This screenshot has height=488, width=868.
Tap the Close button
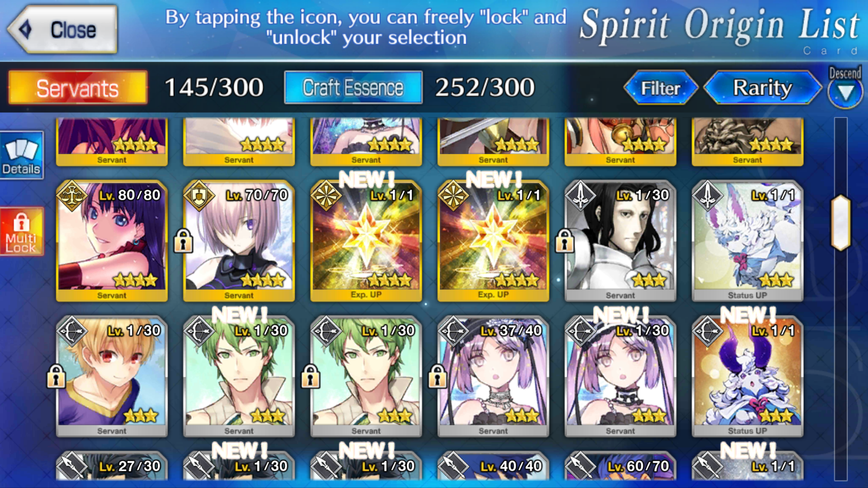pos(62,29)
